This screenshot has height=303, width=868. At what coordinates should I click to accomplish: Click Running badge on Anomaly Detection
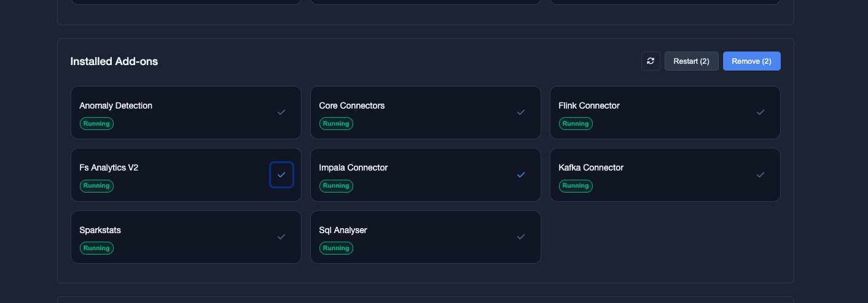[96, 123]
